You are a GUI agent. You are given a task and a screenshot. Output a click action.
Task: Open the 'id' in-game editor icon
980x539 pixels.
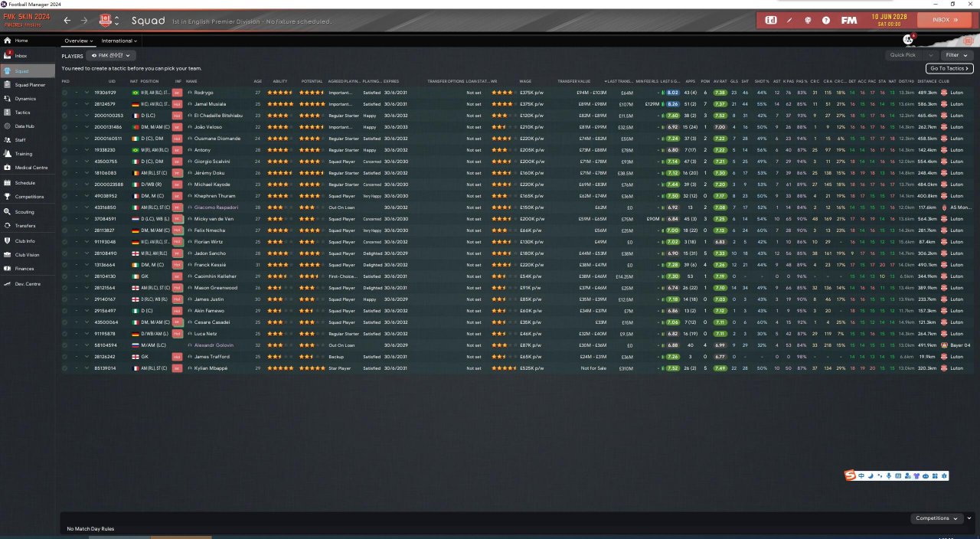(x=771, y=20)
